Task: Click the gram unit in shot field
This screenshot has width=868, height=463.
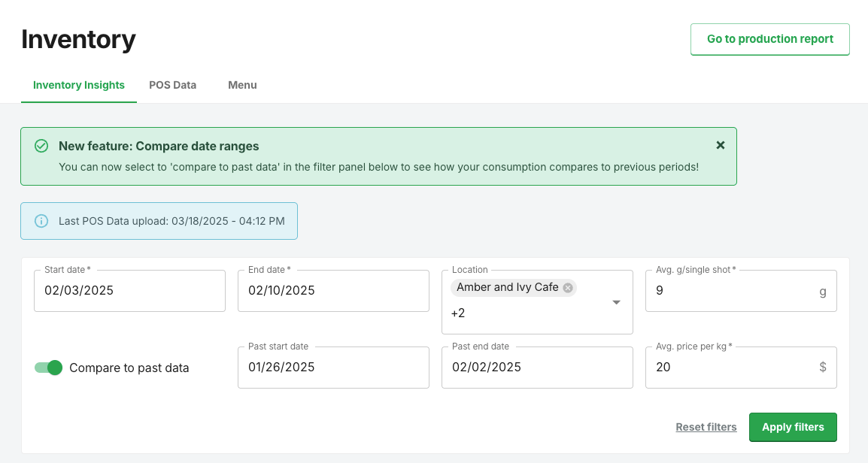Action: tap(823, 290)
